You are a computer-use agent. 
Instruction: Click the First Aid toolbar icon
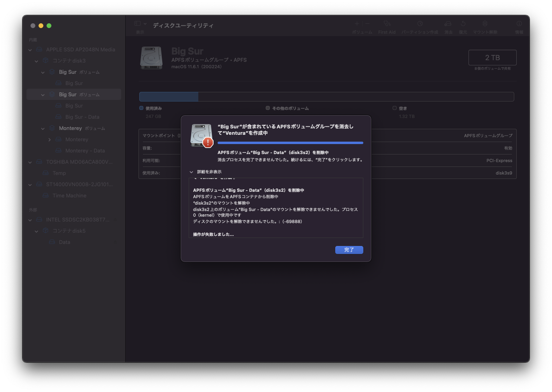click(387, 24)
